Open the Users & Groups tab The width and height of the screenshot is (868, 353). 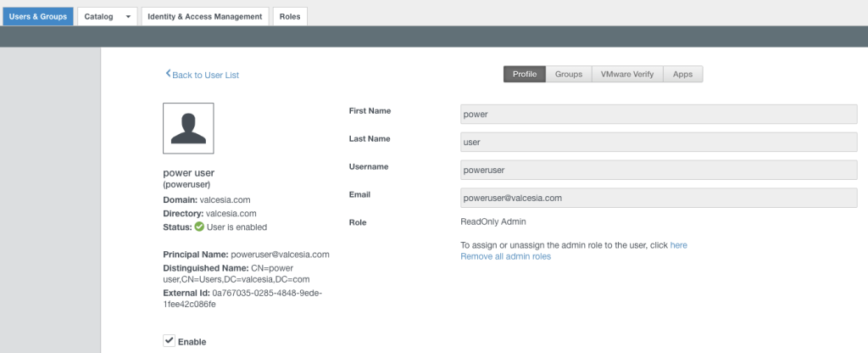click(37, 16)
